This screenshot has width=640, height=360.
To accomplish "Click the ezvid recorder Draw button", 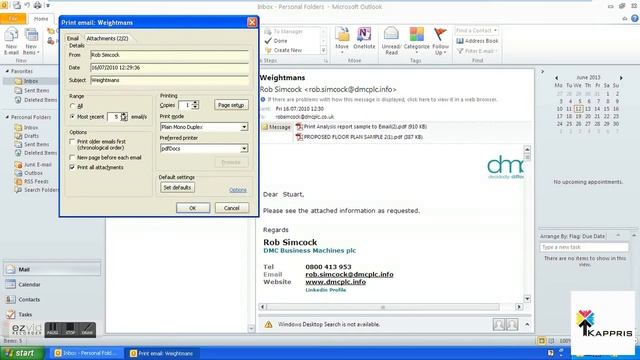I will (87, 329).
